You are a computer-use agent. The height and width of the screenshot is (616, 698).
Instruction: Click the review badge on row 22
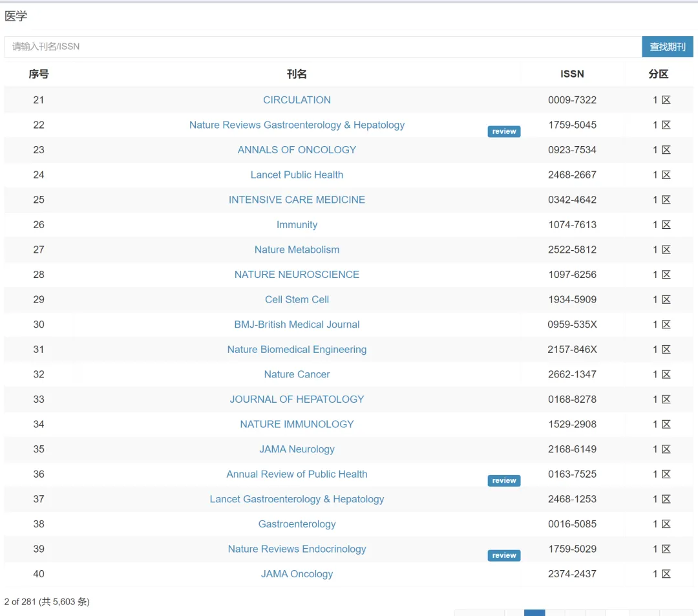click(x=503, y=131)
